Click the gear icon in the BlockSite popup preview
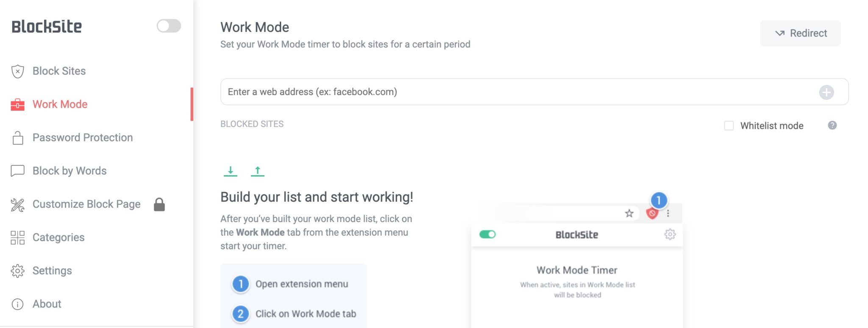Viewport: 868px width, 328px height. (x=670, y=234)
